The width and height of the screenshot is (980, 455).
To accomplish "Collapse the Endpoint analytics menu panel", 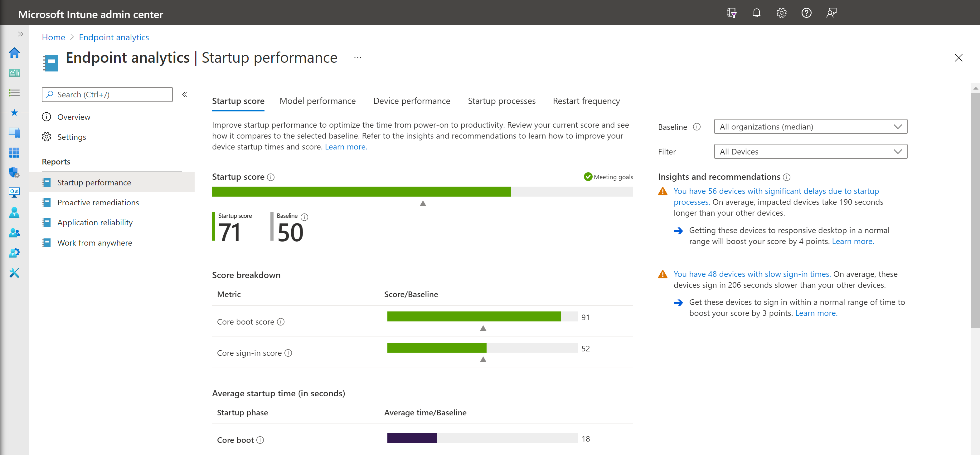I will (x=185, y=95).
